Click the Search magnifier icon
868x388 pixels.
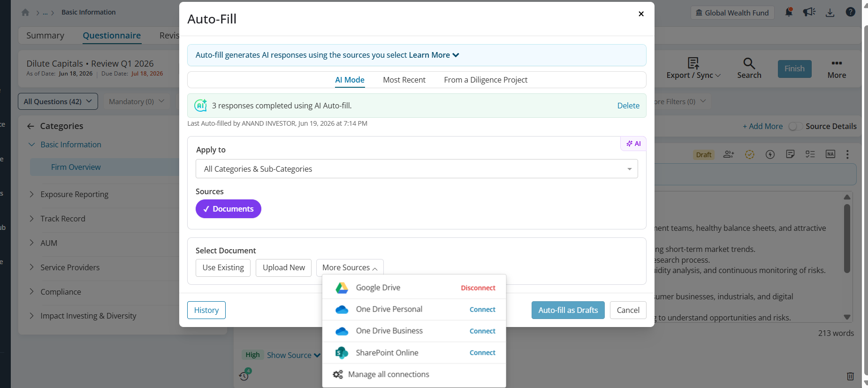coord(749,63)
